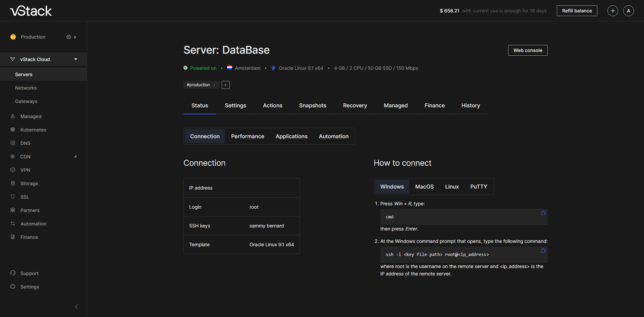Click the Partners sidebar icon
This screenshot has height=317, width=644.
tap(13, 210)
